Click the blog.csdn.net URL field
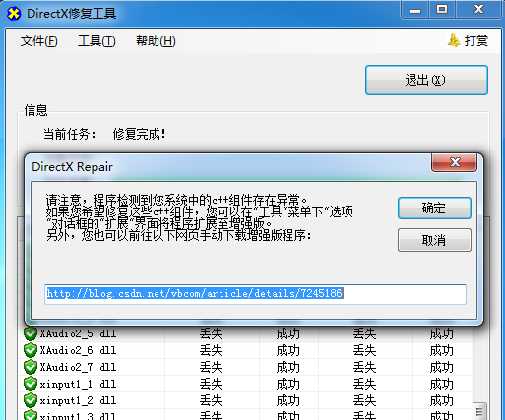The width and height of the screenshot is (505, 420). 255,294
